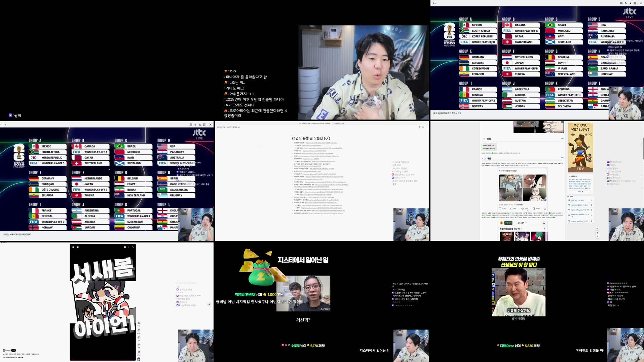
Task: Open the first breadcrumb page in the document header
Action: point(220,127)
